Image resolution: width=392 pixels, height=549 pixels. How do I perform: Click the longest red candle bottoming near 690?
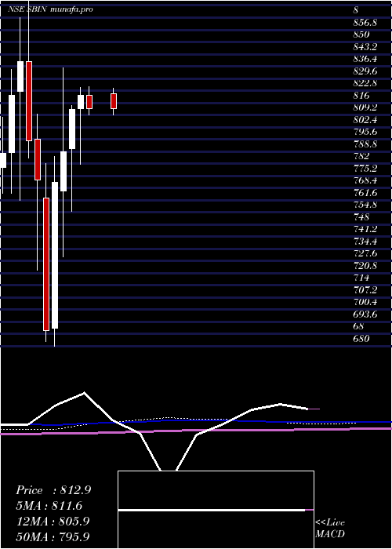pyautogui.click(x=46, y=264)
